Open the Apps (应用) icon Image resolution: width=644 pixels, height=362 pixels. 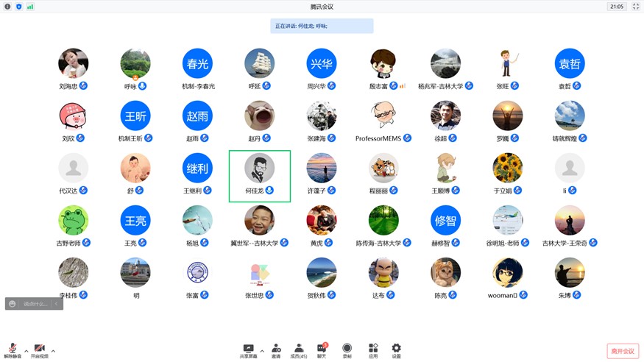point(373,349)
